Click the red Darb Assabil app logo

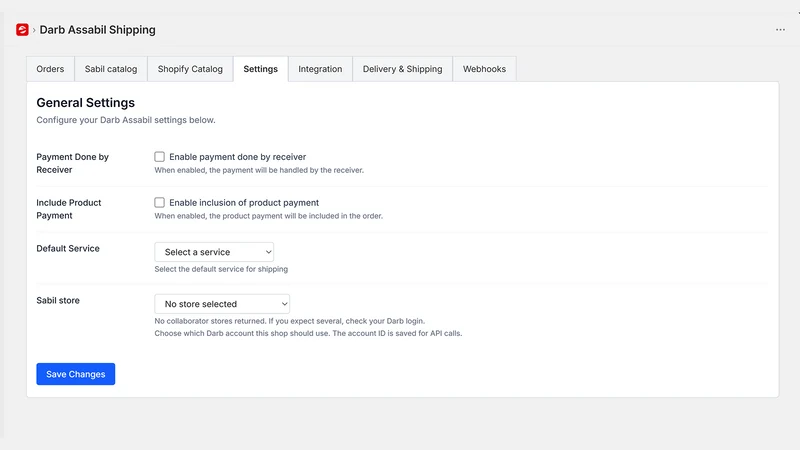22,30
